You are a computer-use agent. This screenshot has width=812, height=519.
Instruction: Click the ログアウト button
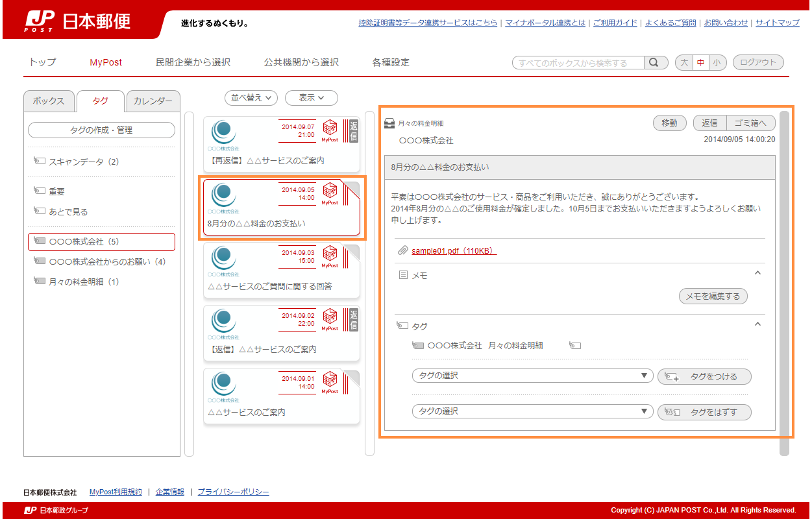(758, 63)
